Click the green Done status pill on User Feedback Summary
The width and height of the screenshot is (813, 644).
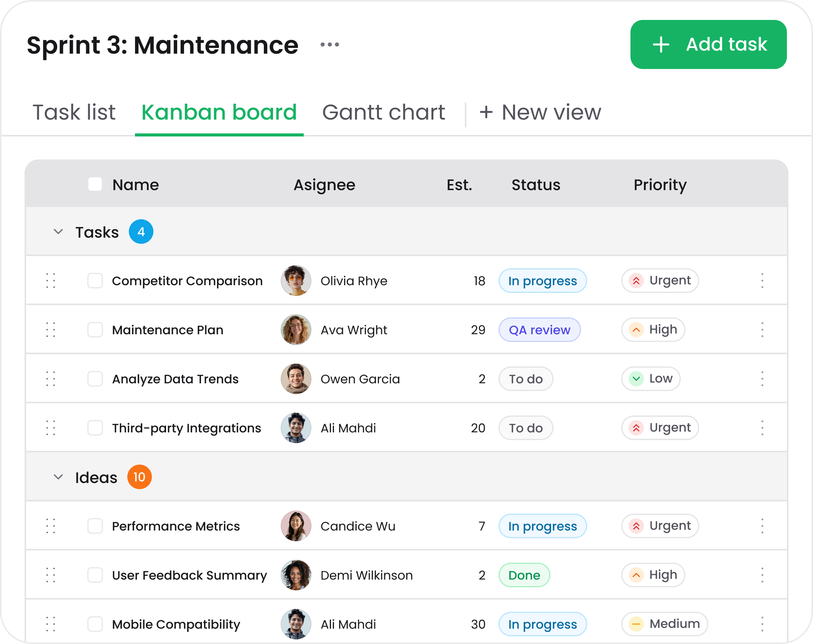click(x=524, y=575)
